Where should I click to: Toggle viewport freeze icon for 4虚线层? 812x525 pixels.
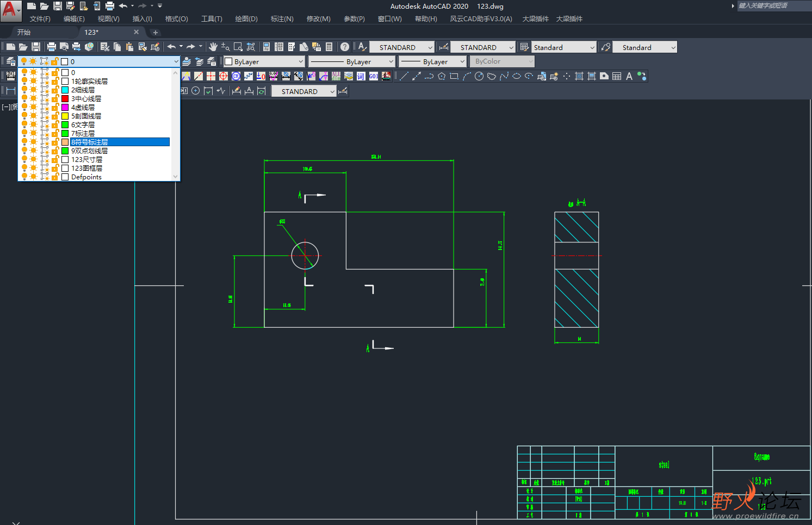pyautogui.click(x=45, y=107)
